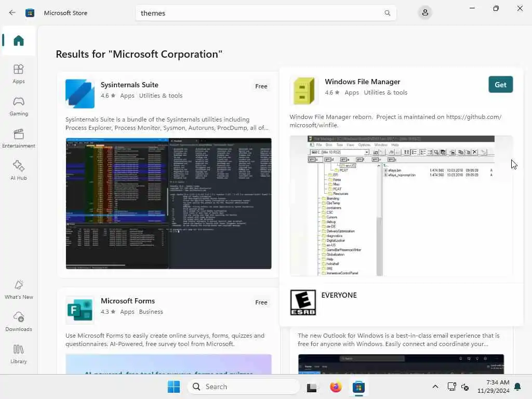Click Utilities & tools under Windows File Manager
The image size is (532, 399).
point(385,92)
